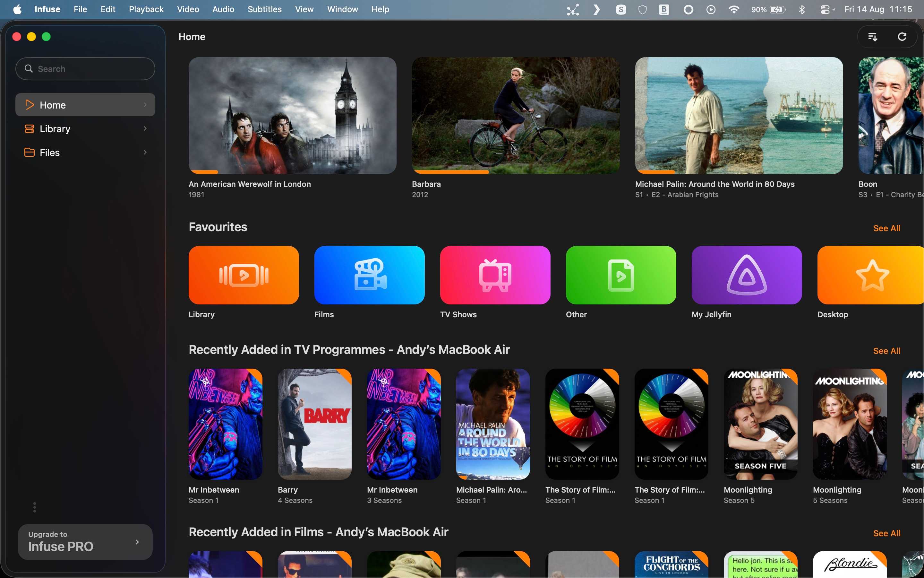Screen dimensions: 924x578
Task: Click the battery status icon
Action: (x=777, y=9)
